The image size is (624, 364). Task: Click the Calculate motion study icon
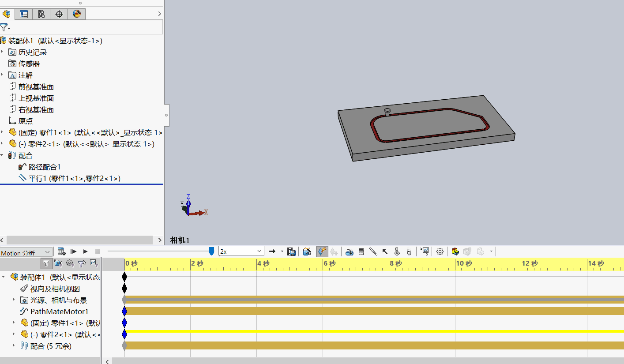point(62,251)
